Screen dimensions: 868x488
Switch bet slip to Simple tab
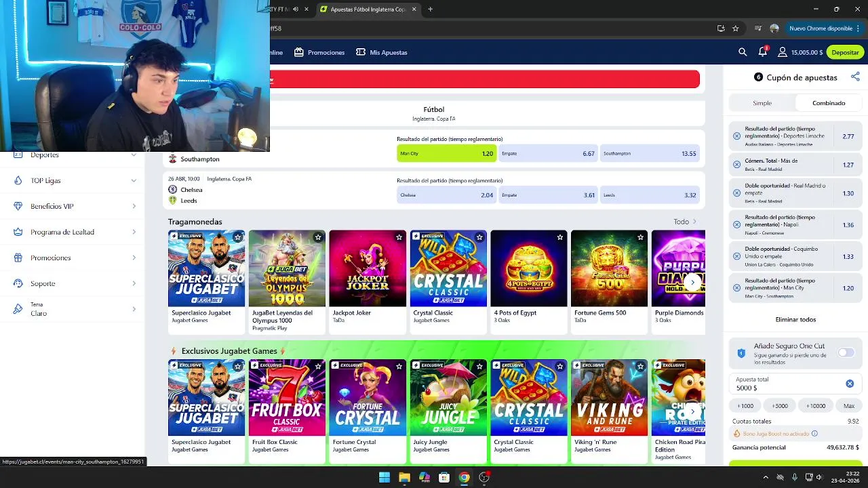pyautogui.click(x=762, y=103)
